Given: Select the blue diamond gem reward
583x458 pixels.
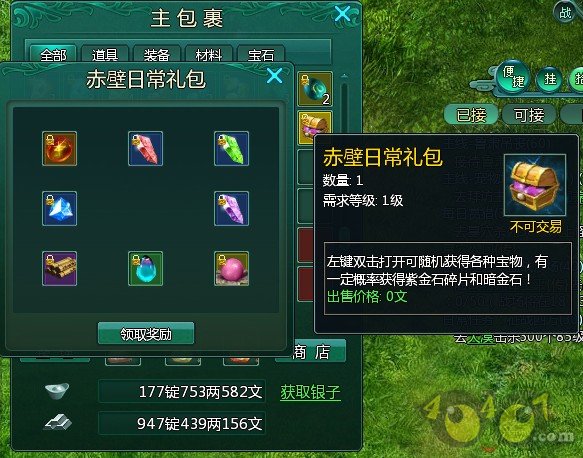Looking at the screenshot, I should click(59, 208).
